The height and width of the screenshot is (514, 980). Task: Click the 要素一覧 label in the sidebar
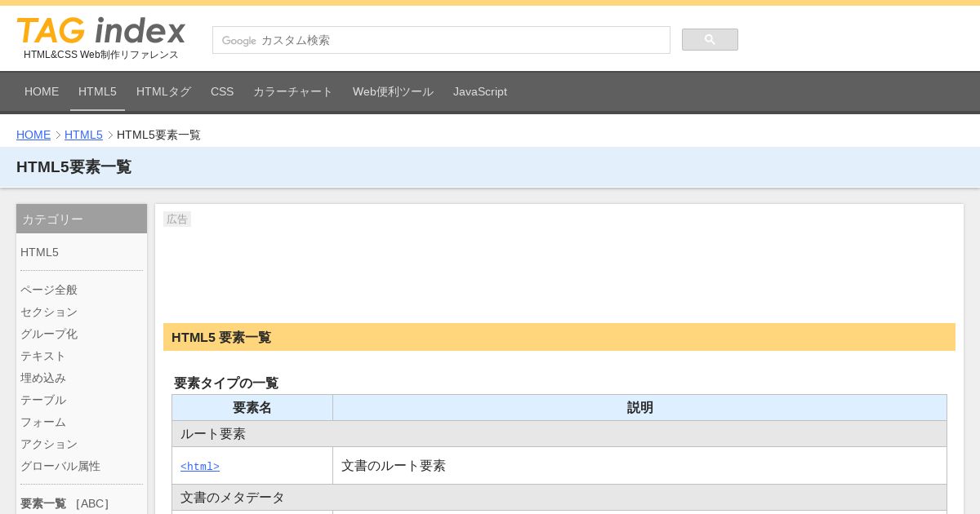(43, 503)
